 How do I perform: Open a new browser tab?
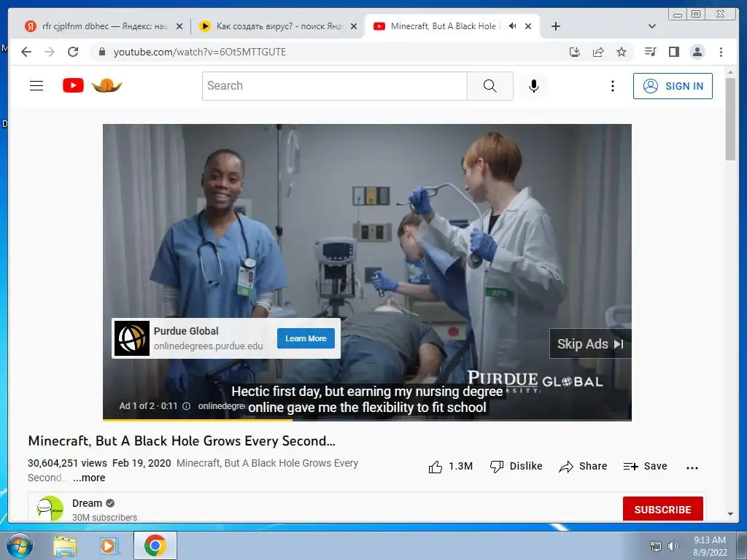555,26
